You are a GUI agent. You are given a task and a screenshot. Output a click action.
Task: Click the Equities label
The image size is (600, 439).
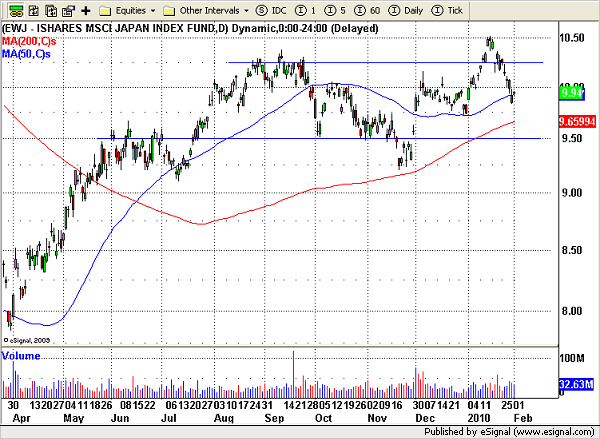130,11
